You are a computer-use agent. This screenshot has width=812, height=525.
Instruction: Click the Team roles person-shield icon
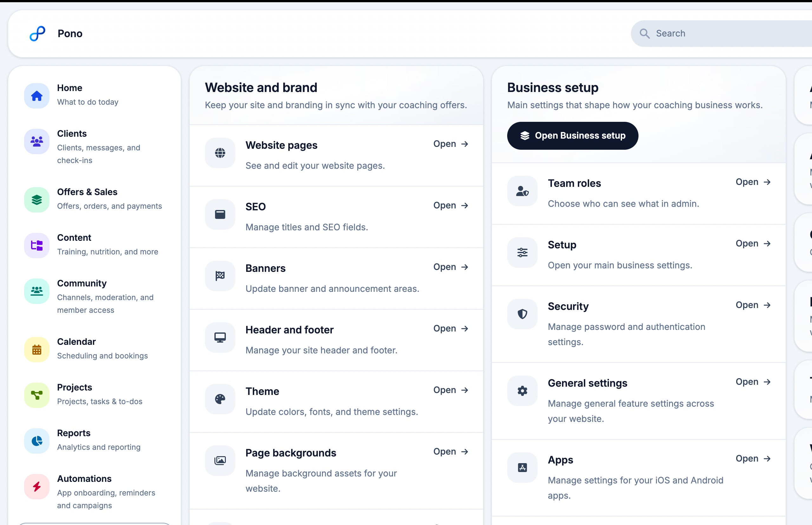pyautogui.click(x=522, y=191)
